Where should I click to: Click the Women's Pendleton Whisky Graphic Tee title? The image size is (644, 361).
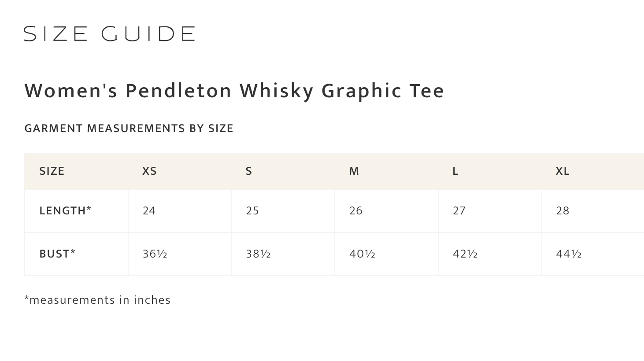tap(234, 91)
